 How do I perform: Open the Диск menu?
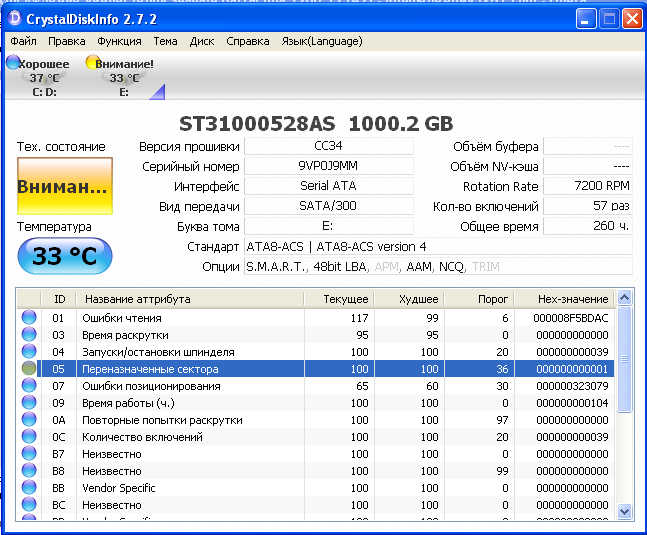tap(202, 41)
